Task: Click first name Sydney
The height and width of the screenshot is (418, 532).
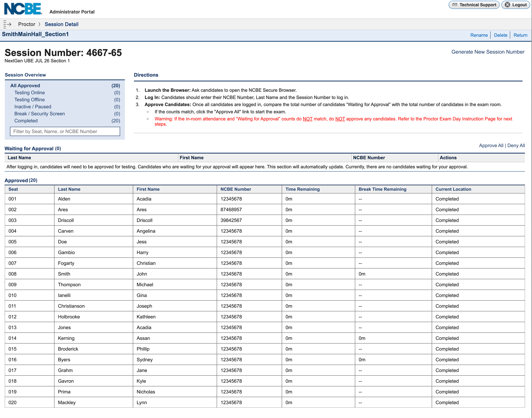Action: [145, 360]
